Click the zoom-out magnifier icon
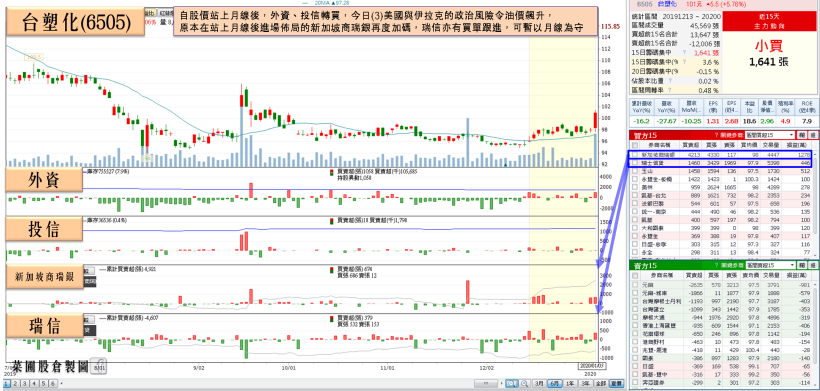Viewport: 820px width, 391px height. click(x=525, y=383)
